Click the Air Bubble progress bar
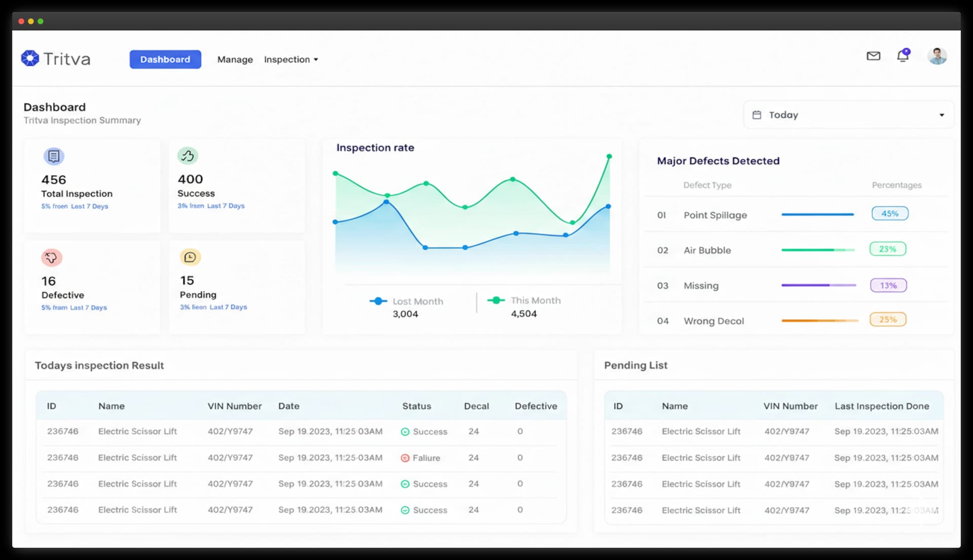Screen dimensions: 973x560 click(x=817, y=250)
